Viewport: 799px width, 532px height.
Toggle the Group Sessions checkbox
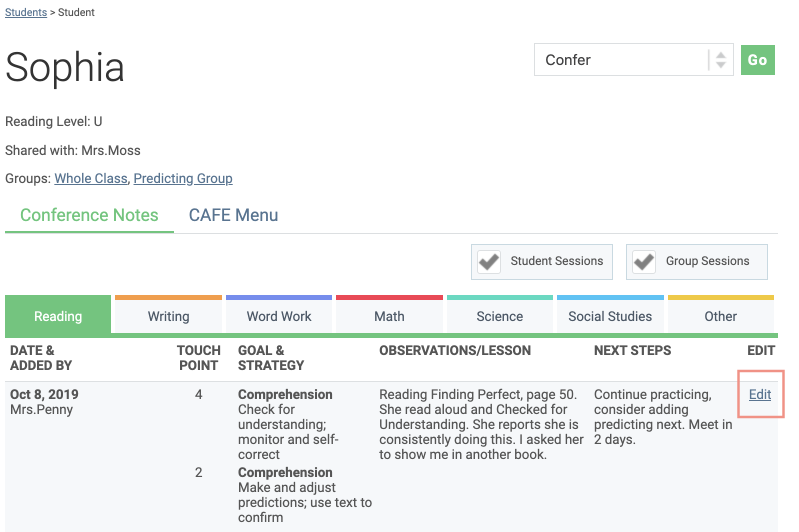[x=644, y=261]
